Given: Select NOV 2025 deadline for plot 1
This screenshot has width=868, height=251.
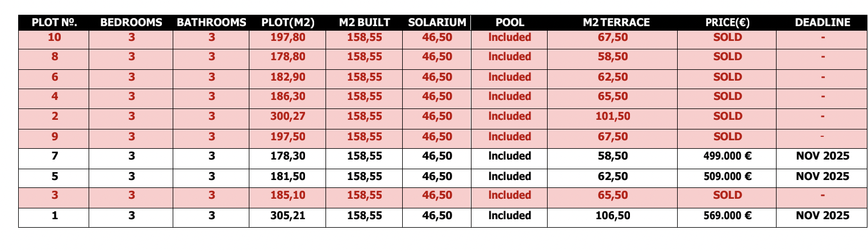Looking at the screenshot, I should click(823, 216).
